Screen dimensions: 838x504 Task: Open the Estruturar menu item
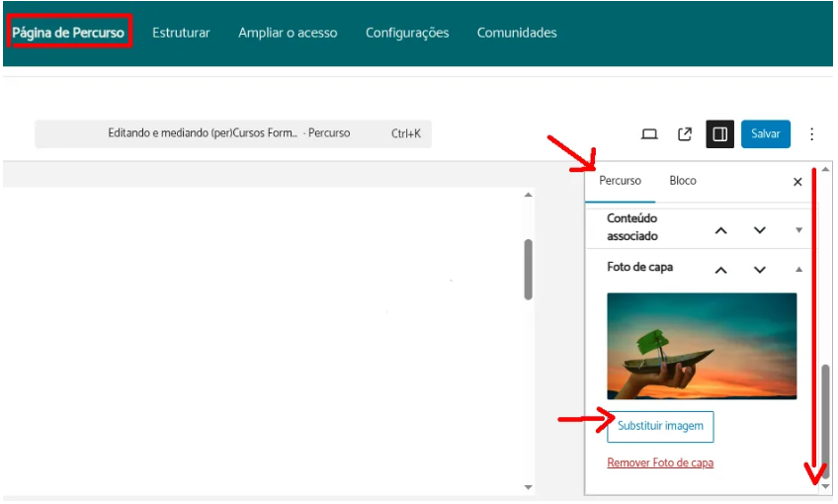pyautogui.click(x=181, y=33)
